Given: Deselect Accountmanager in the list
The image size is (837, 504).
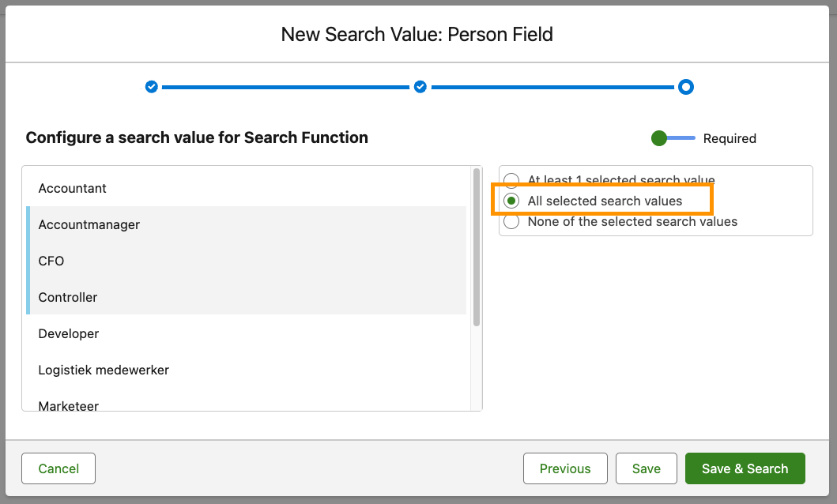Looking at the screenshot, I should pos(89,224).
